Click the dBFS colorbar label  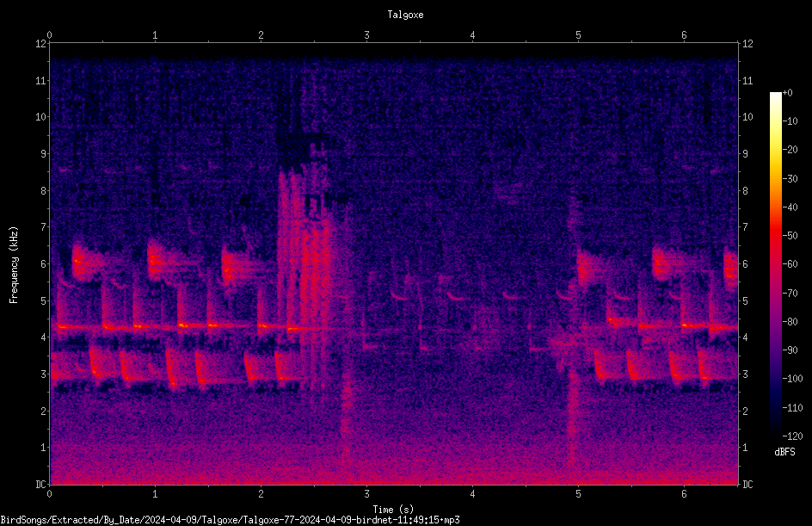pyautogui.click(x=784, y=452)
